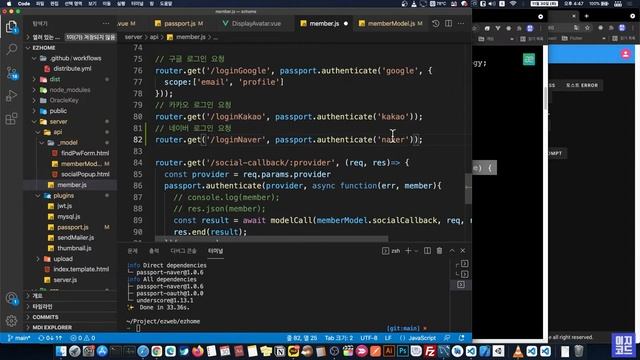Open Trash in the Dock
Screen dimensions: 640x360
(579, 351)
